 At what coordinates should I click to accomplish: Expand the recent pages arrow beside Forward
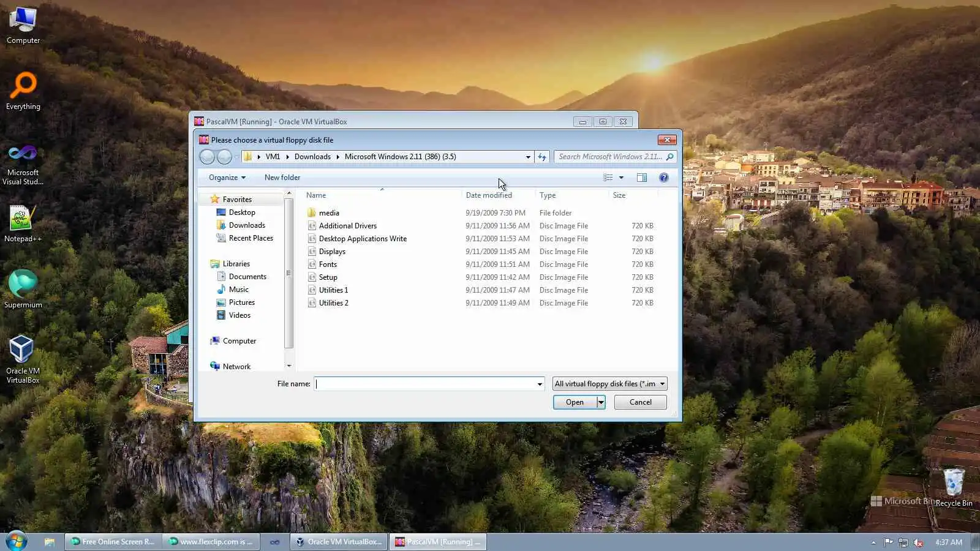pyautogui.click(x=236, y=157)
